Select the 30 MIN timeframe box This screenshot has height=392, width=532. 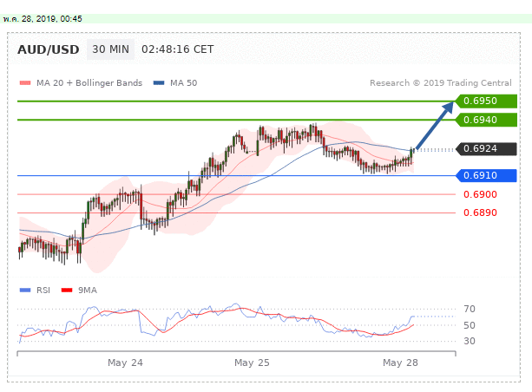(x=110, y=49)
